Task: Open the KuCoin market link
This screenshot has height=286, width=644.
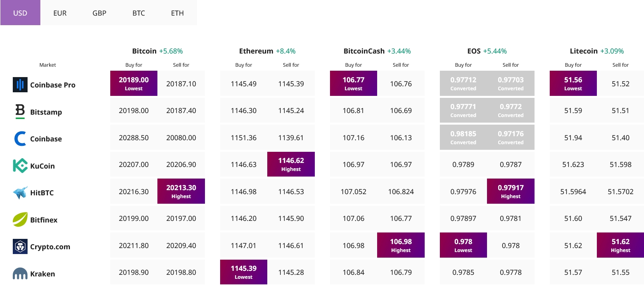Action: click(x=42, y=166)
